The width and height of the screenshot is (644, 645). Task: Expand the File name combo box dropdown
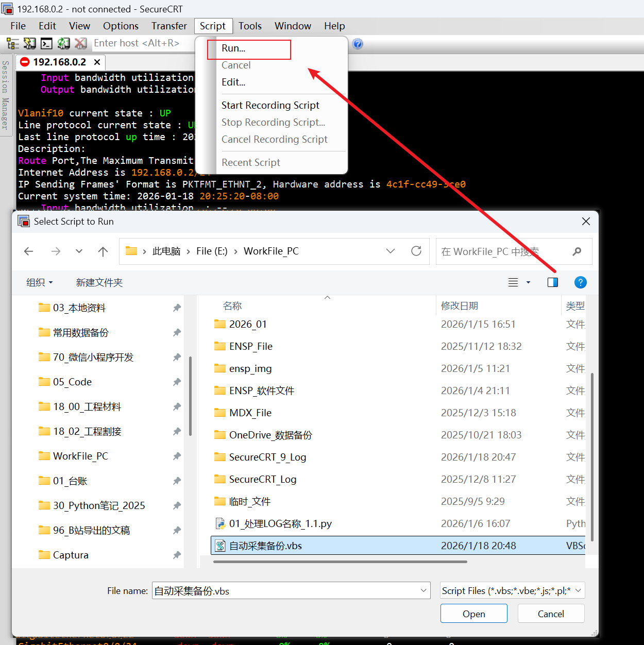coord(424,590)
